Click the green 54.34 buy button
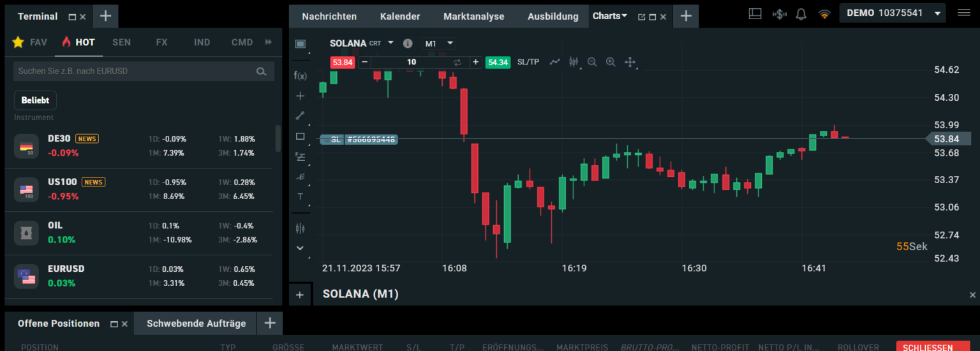Image resolution: width=980 pixels, height=351 pixels. (497, 62)
